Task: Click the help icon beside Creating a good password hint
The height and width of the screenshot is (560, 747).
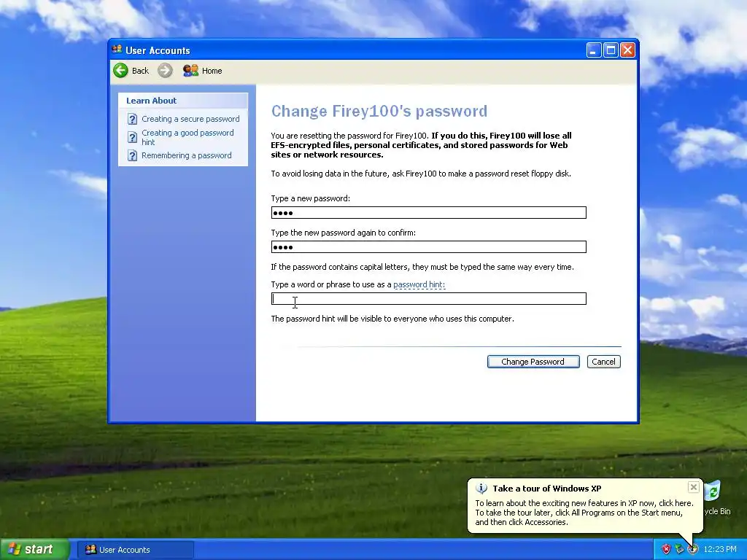Action: click(133, 138)
